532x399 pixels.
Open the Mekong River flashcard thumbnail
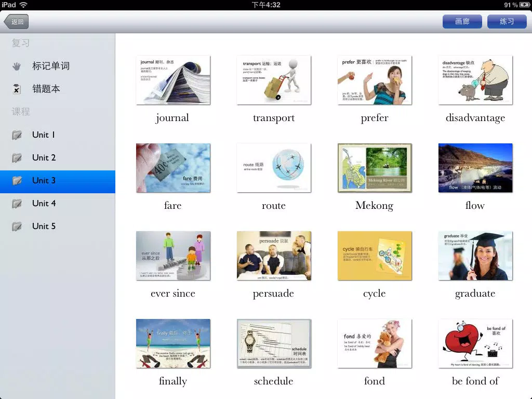(x=375, y=168)
